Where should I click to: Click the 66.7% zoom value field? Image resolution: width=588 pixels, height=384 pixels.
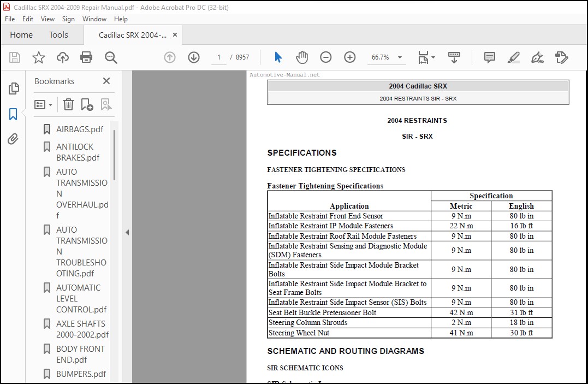380,57
